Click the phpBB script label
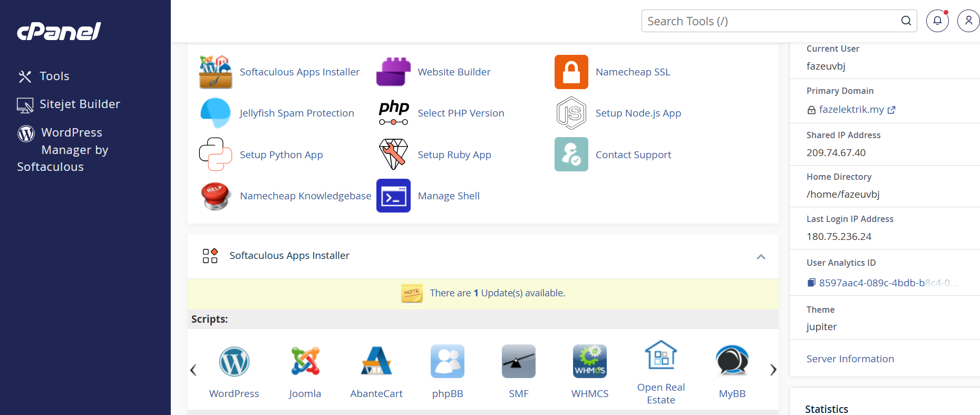The height and width of the screenshot is (415, 980). pyautogui.click(x=448, y=394)
